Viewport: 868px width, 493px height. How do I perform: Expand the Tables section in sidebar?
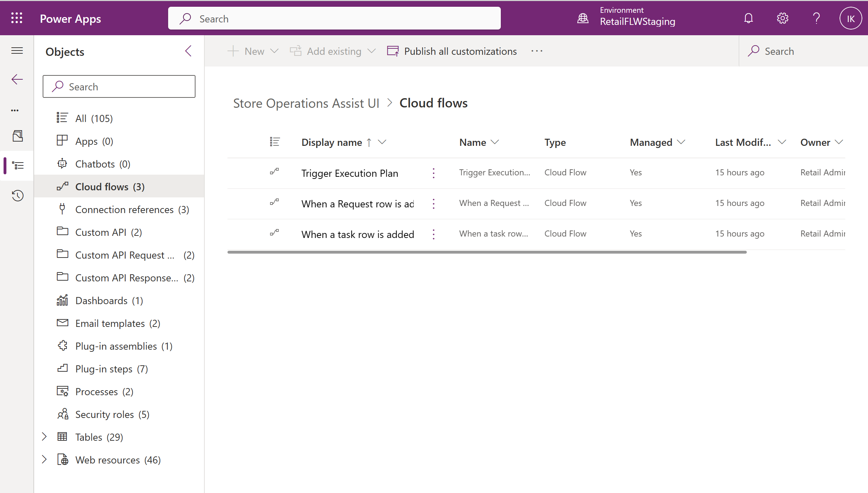click(x=45, y=437)
